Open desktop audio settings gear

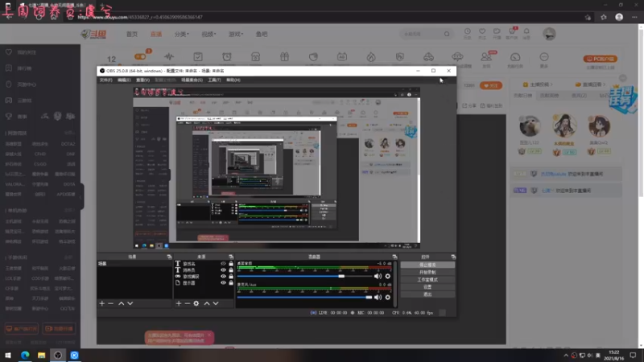(x=388, y=276)
